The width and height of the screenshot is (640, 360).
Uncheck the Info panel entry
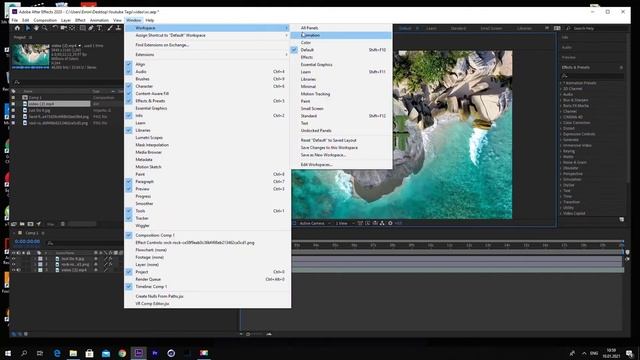[x=207, y=116]
